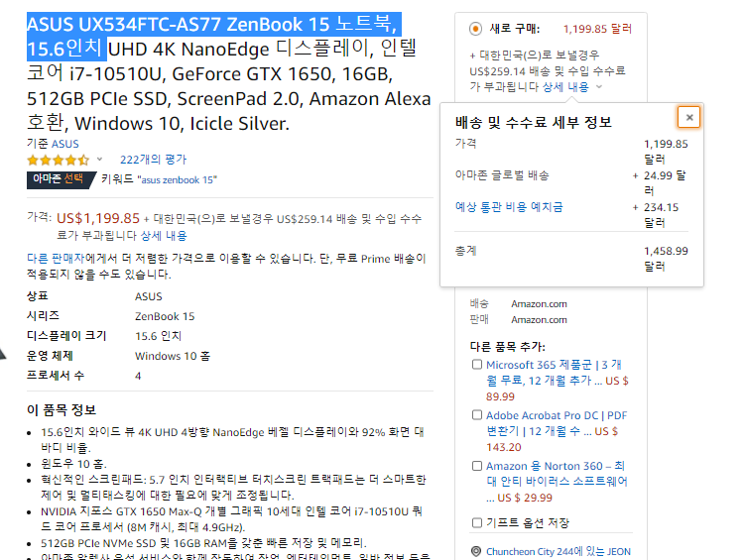The height and width of the screenshot is (560, 745).
Task: Check the Adobe Acrobat Pro DC checkbox
Action: 476,415
